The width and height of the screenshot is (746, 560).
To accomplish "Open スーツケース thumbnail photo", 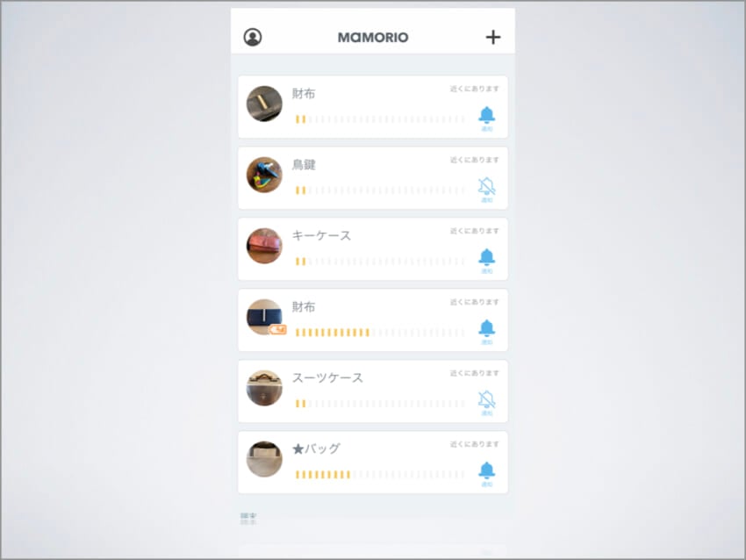I will pyautogui.click(x=264, y=388).
